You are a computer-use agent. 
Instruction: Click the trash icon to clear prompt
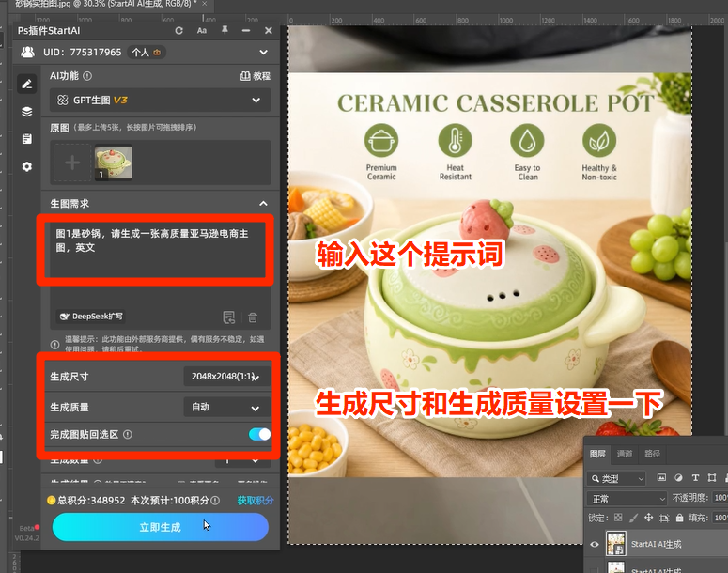[x=253, y=317]
